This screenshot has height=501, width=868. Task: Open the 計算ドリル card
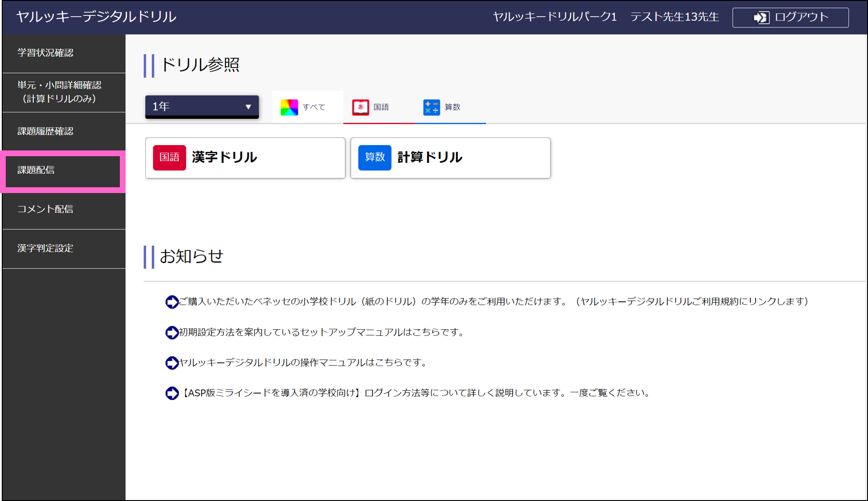coord(450,158)
